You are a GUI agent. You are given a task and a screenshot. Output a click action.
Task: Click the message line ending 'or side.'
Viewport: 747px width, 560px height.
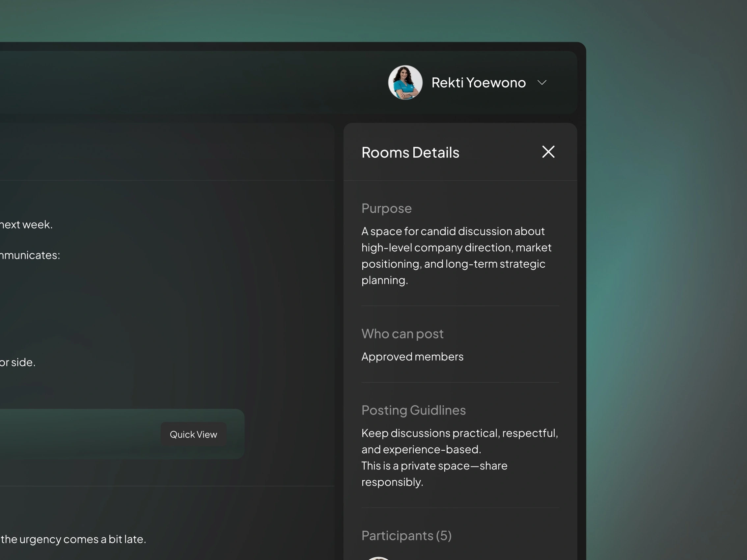point(17,362)
